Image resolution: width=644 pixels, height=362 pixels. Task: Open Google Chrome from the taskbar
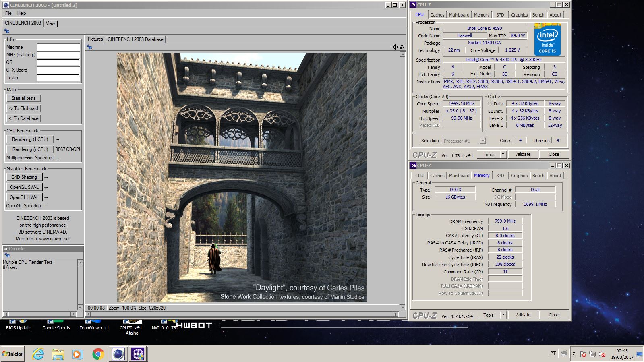tap(98, 354)
